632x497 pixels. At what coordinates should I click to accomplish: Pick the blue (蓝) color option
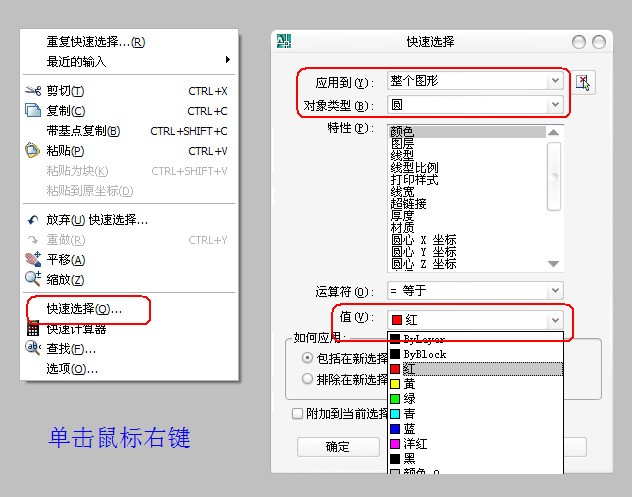click(476, 429)
